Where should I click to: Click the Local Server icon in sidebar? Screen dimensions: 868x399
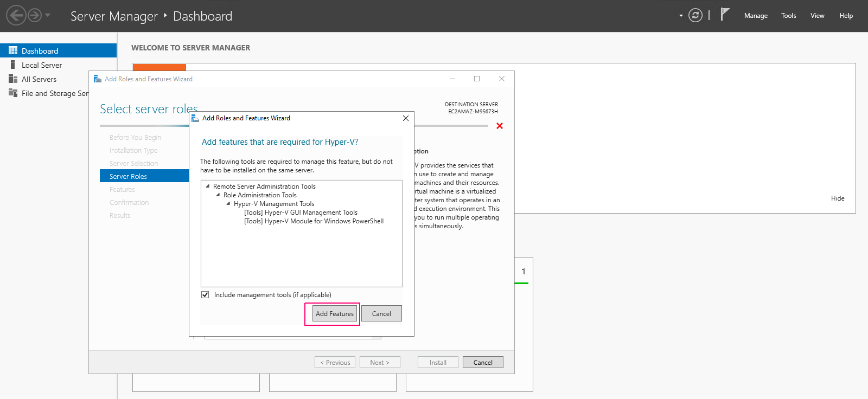point(13,65)
